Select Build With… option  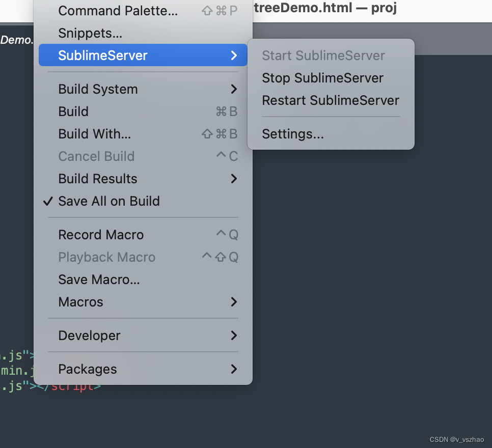coord(95,134)
